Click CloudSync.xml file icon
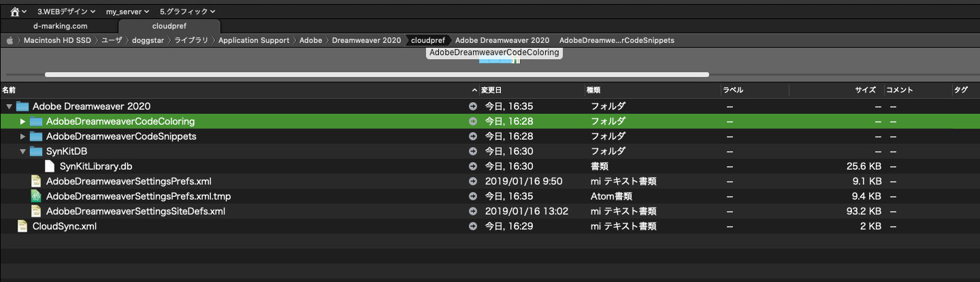 point(22,226)
